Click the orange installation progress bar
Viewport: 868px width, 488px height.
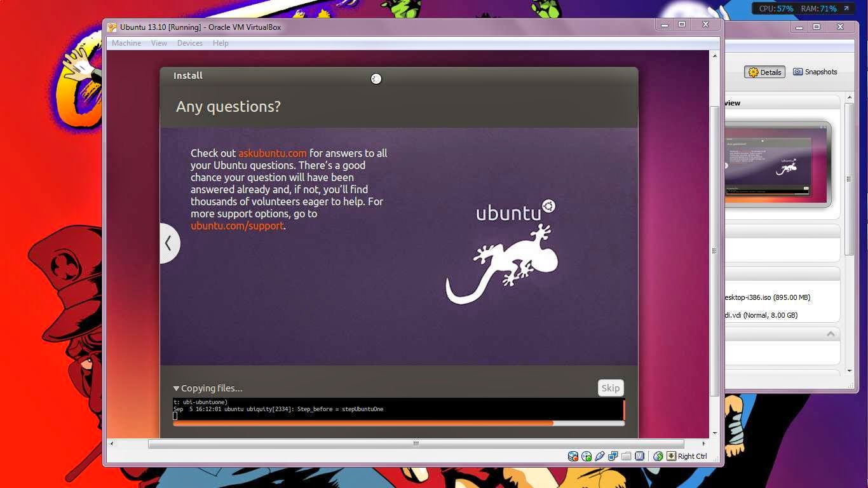(x=398, y=423)
